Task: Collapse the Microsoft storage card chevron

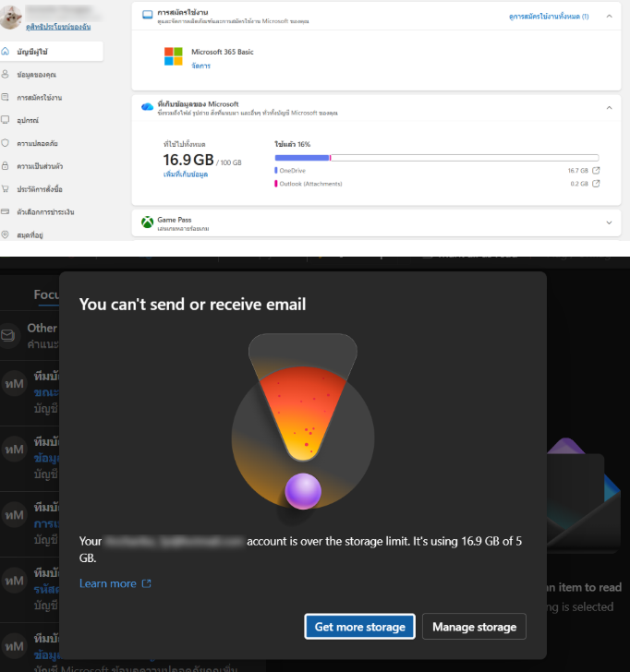Action: [609, 108]
